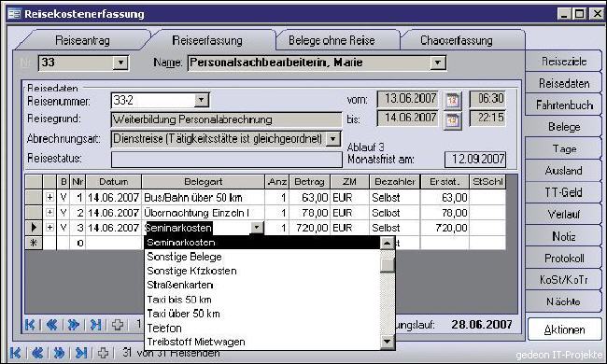Screen dimensions: 607x364
Task: Open the Nächte side button
Action: (x=564, y=301)
